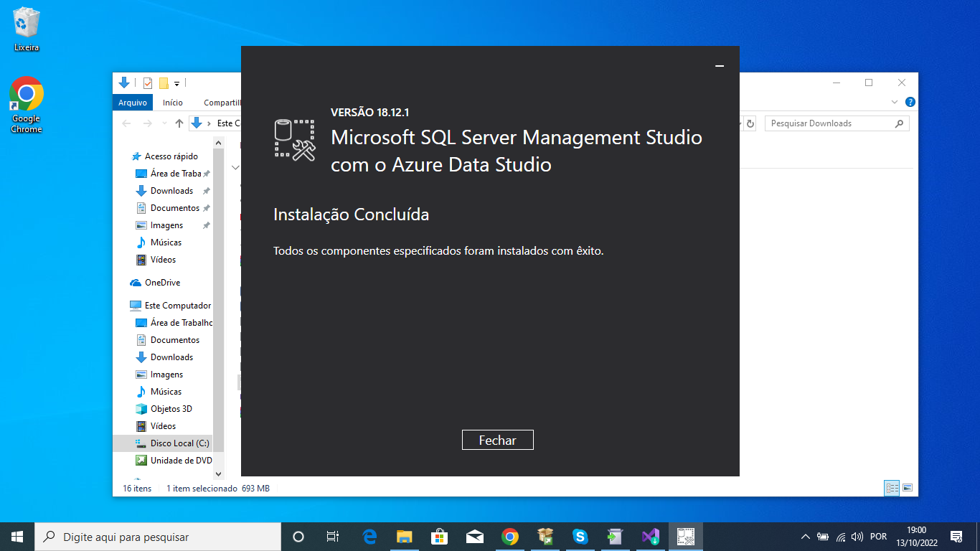Click the new folder icon in Explorer title bar
Viewport: 980px width, 551px height.
coord(164,83)
